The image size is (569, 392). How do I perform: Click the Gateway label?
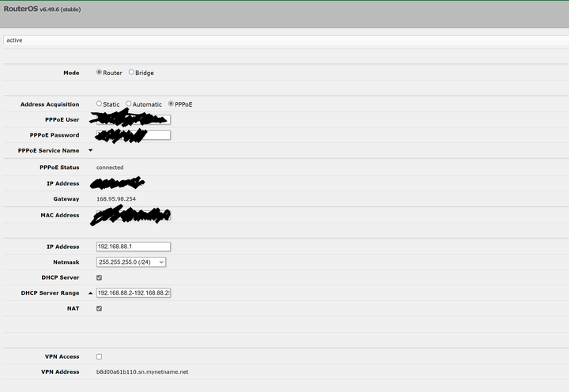(x=66, y=199)
